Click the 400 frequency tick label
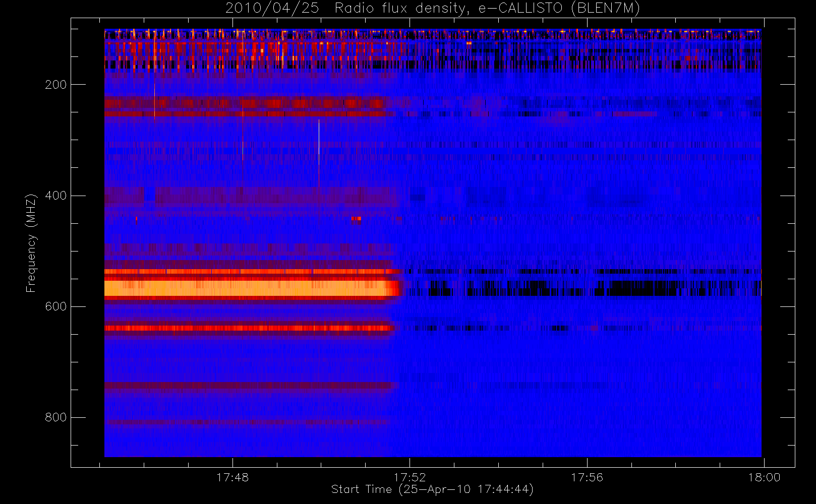 click(55, 196)
